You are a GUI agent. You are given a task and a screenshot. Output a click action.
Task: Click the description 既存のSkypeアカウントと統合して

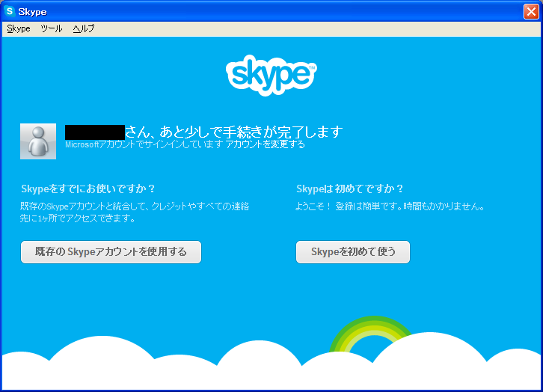(x=85, y=206)
